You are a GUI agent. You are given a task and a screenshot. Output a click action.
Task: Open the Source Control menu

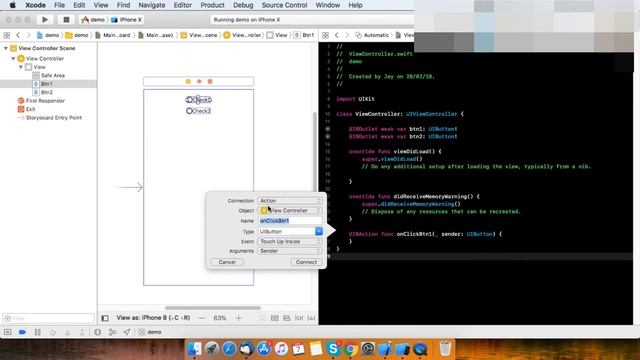[x=284, y=5]
